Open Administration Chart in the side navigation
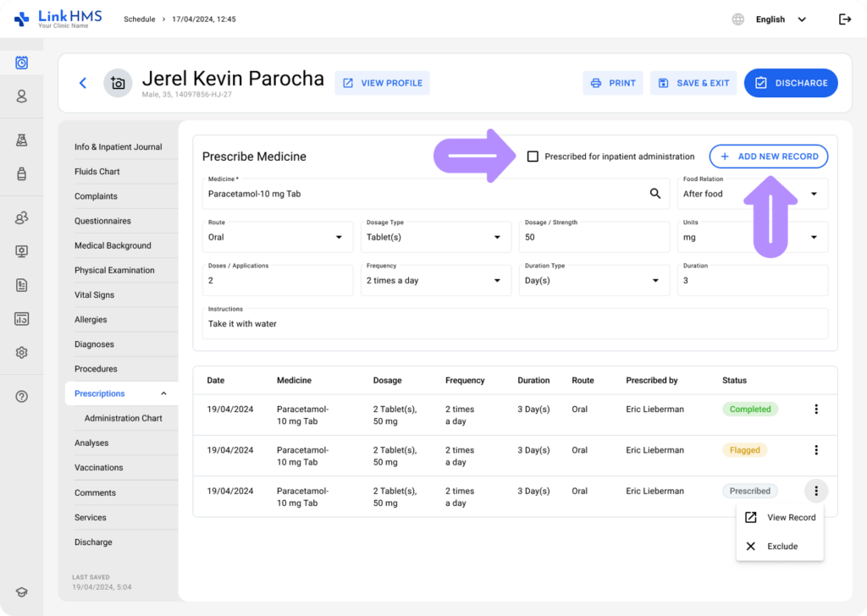867x616 pixels. point(123,418)
